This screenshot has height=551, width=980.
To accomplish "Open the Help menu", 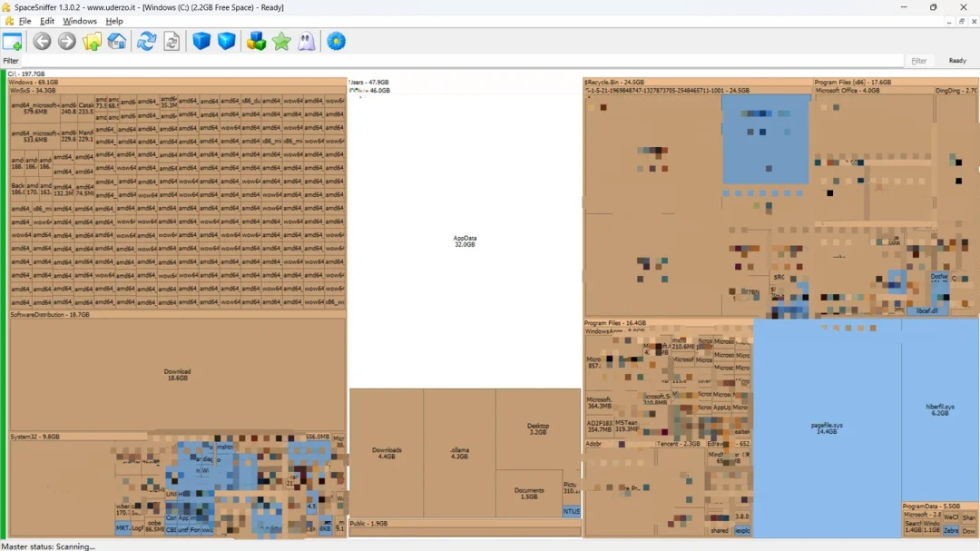I will pos(113,21).
